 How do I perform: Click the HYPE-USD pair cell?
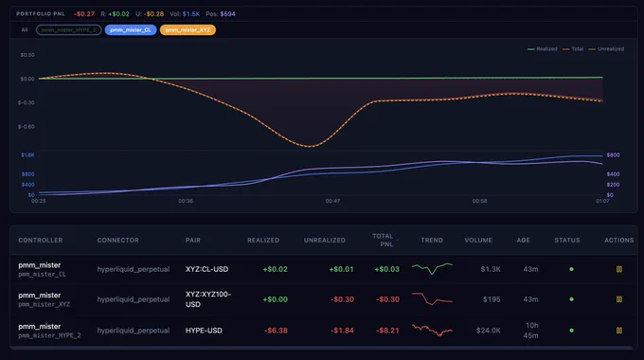coord(204,331)
